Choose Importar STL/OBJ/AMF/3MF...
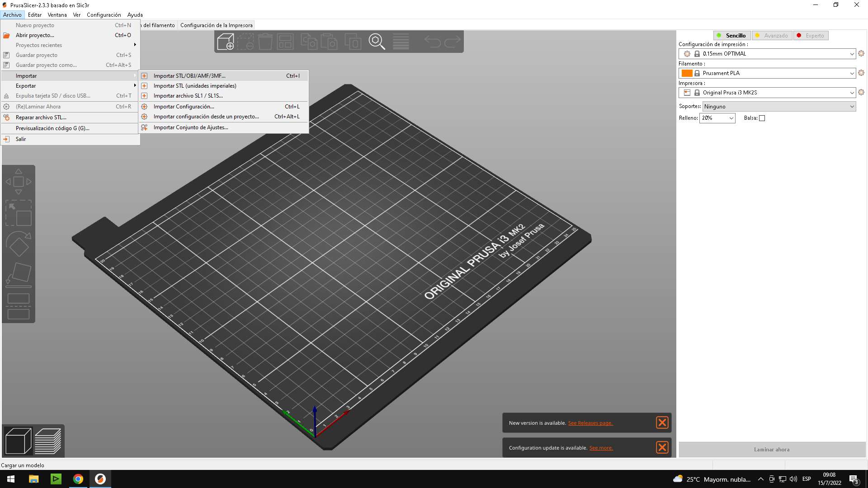This screenshot has height=488, width=868. click(x=224, y=76)
